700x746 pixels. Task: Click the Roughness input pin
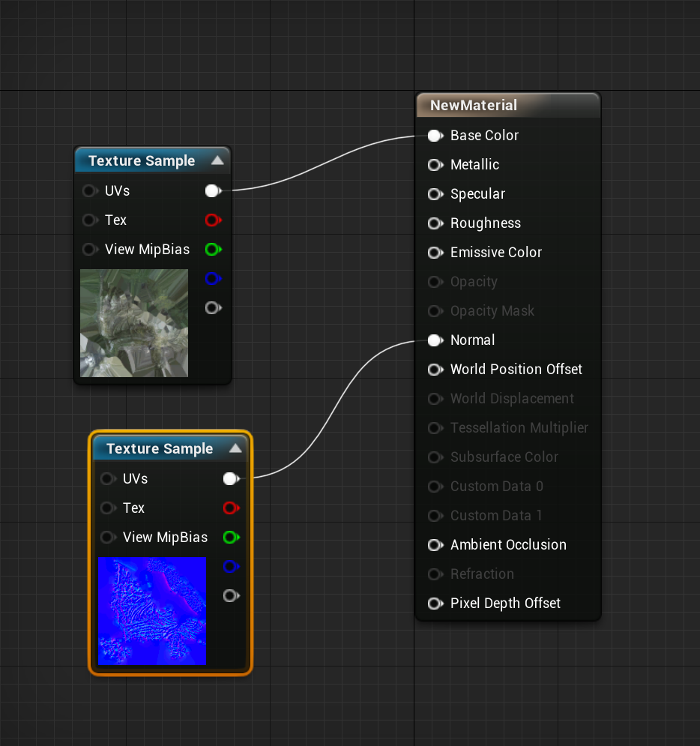click(435, 223)
